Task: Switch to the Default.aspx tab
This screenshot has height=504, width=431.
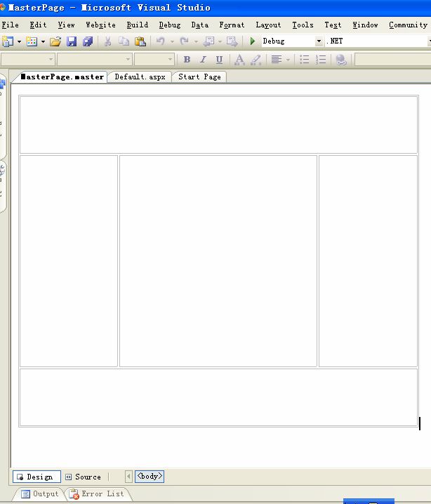Action: click(140, 77)
